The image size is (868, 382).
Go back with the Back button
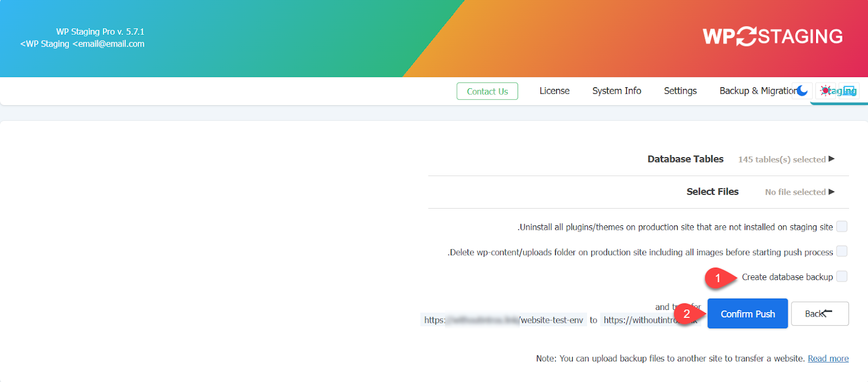click(819, 314)
